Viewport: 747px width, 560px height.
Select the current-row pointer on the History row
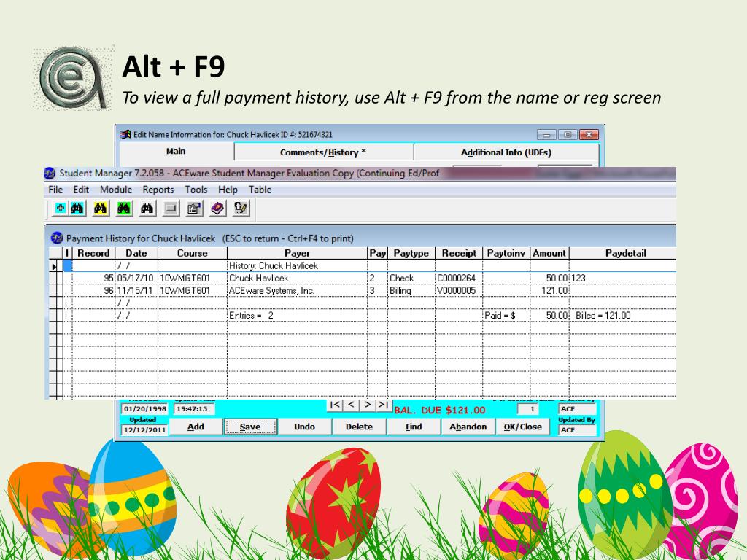pos(54,265)
